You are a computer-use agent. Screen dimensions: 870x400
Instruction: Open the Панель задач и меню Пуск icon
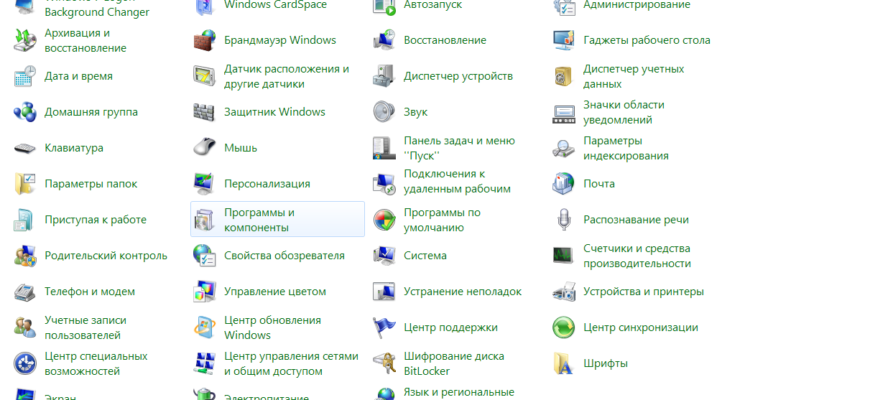pos(384,148)
